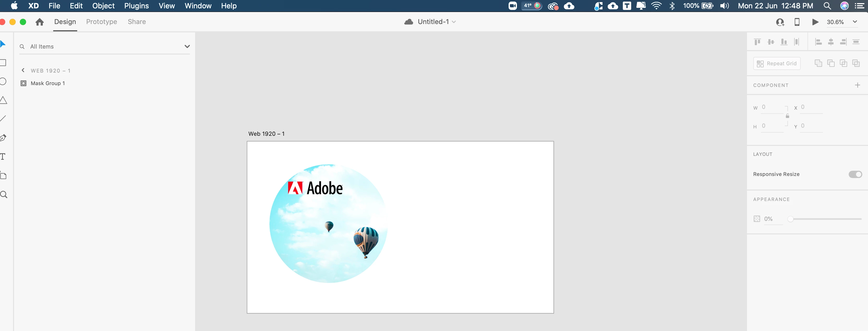The width and height of the screenshot is (868, 331).
Task: Start desktop preview with play button
Action: [815, 22]
